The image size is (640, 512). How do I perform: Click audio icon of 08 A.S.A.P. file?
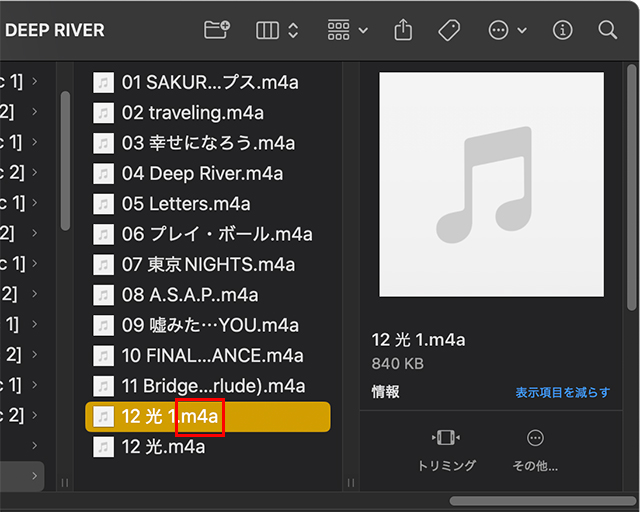coord(103,295)
